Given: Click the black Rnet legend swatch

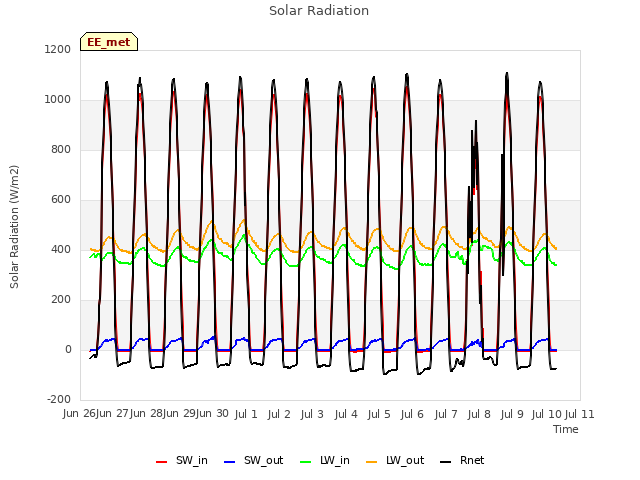Looking at the screenshot, I should point(446,462).
